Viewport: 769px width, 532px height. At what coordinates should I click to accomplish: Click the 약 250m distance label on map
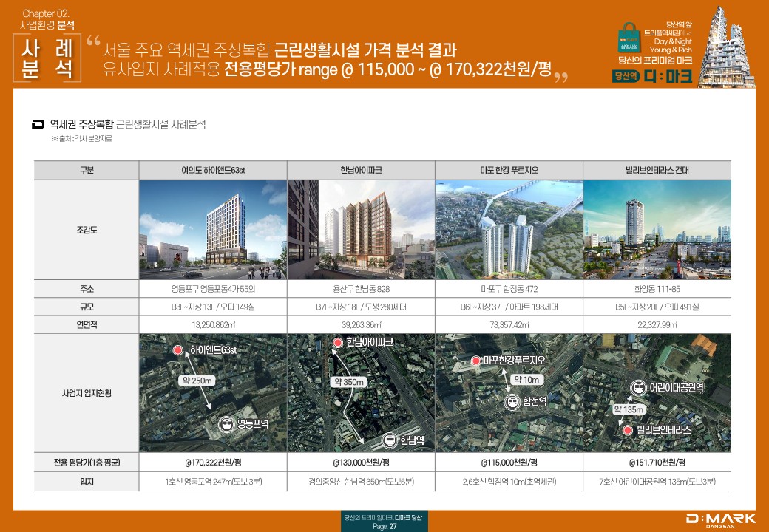(x=197, y=381)
